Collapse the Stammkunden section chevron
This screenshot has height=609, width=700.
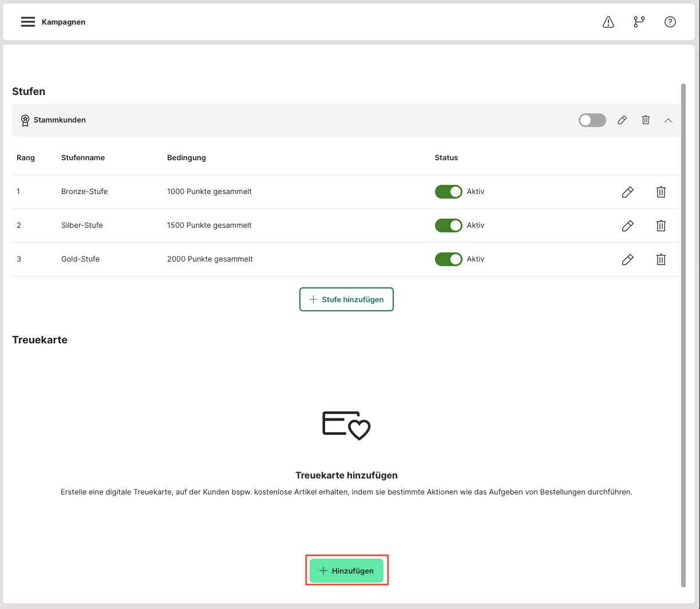tap(668, 120)
